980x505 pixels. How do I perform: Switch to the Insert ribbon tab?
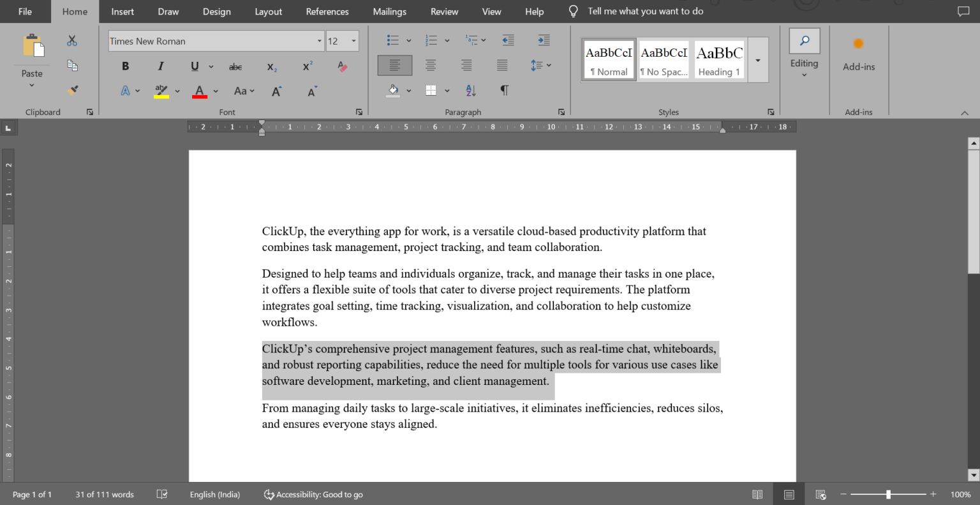point(122,11)
